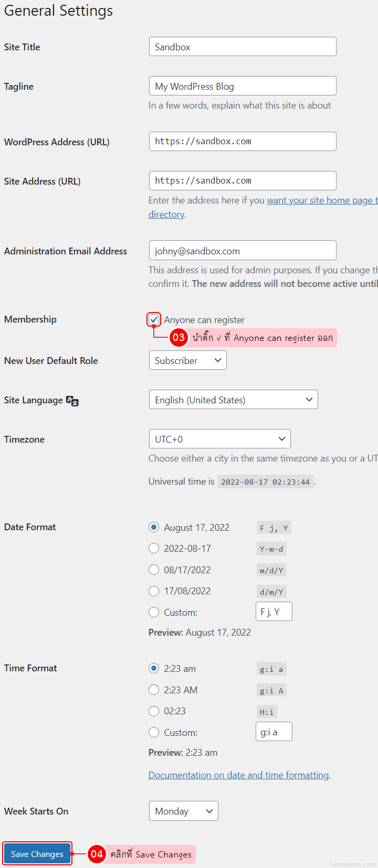This screenshot has width=378, height=868.
Task: Uncheck the Anyone can register checkbox
Action: pos(154,319)
